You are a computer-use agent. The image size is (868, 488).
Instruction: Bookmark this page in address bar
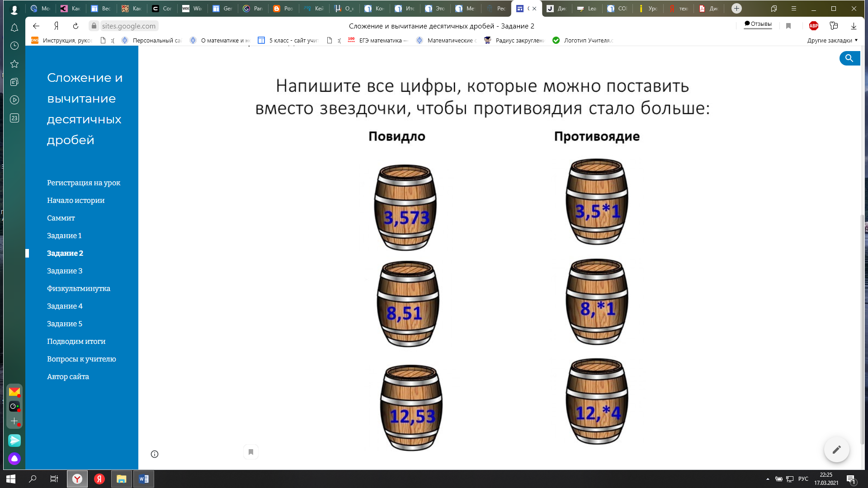[x=788, y=26]
